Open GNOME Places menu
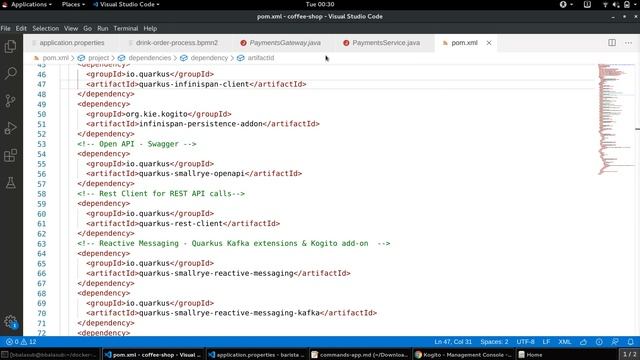 tap(73, 4)
